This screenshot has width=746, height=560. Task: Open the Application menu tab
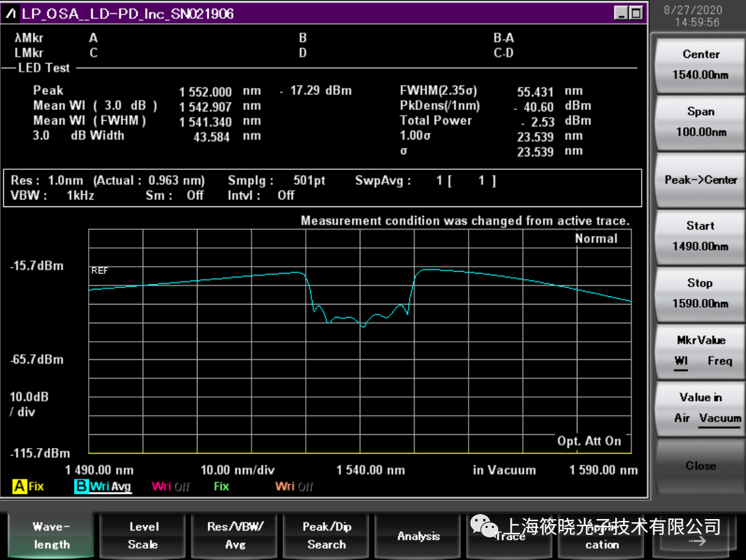click(602, 535)
